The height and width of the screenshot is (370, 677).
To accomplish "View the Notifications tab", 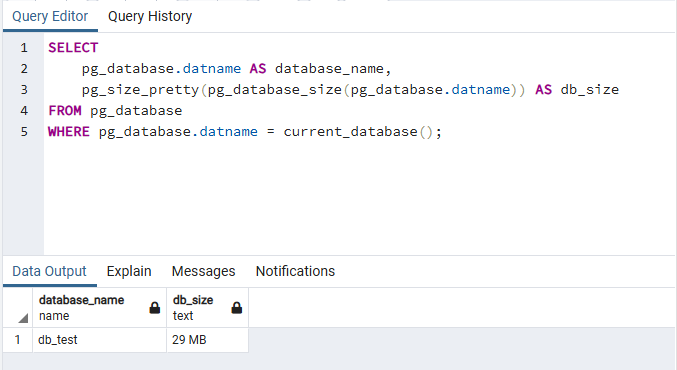I will pos(295,271).
